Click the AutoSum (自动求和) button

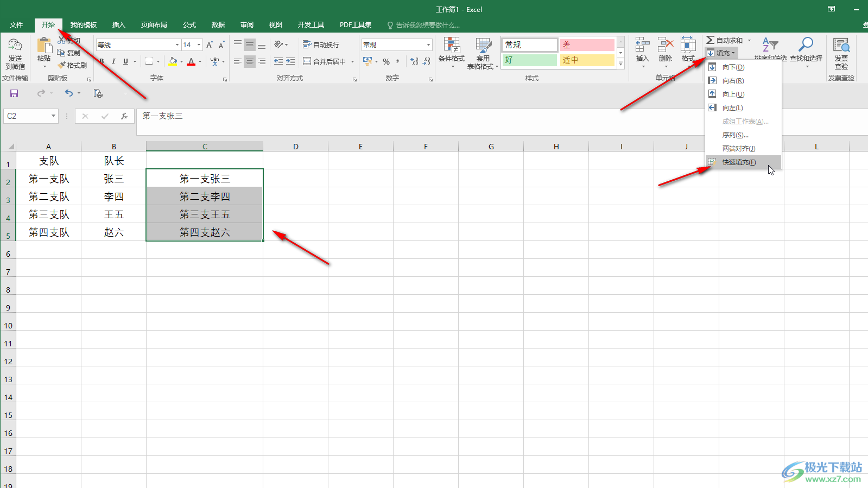(725, 40)
